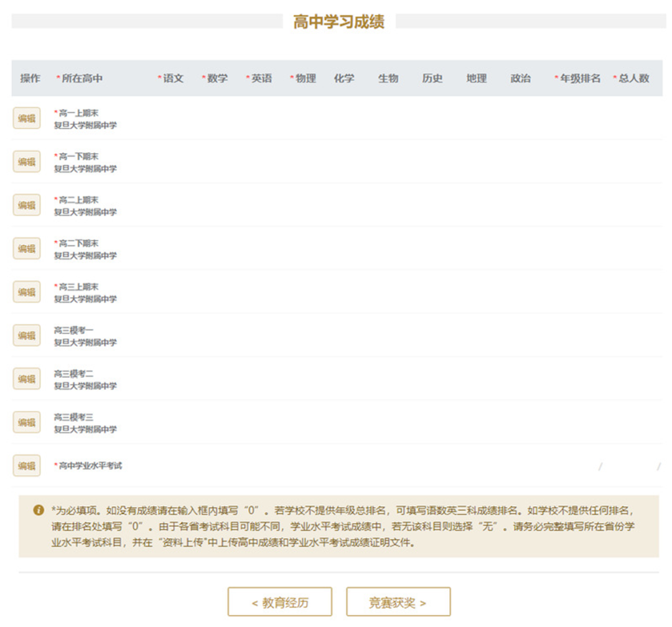
Task: Edit the 高一下期末 grades row
Action: [27, 162]
